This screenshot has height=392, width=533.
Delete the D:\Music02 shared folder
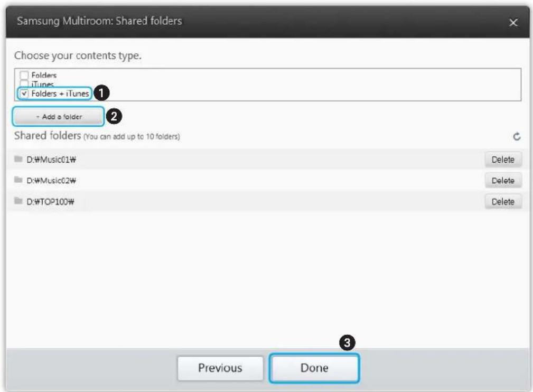pos(503,181)
